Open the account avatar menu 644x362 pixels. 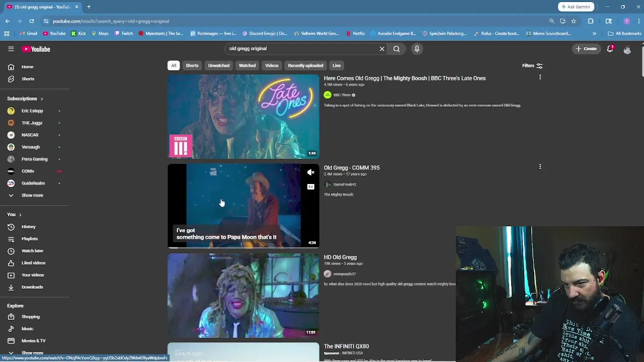click(627, 49)
